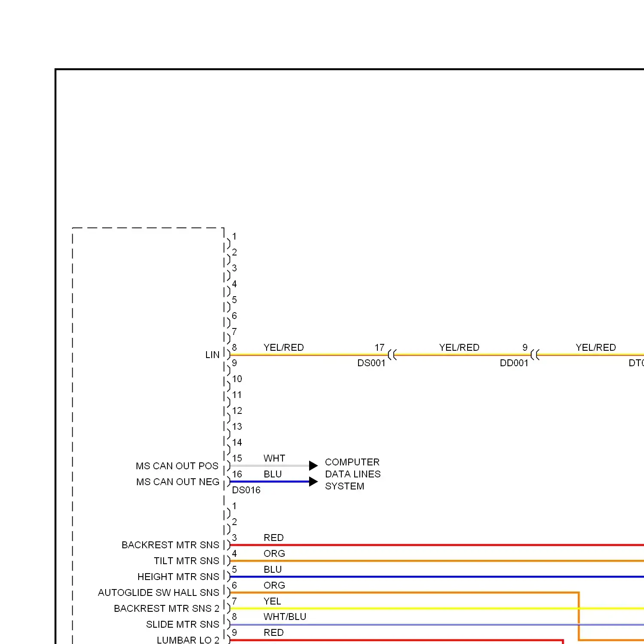Click the connector symbol beside DS001

tap(392, 355)
